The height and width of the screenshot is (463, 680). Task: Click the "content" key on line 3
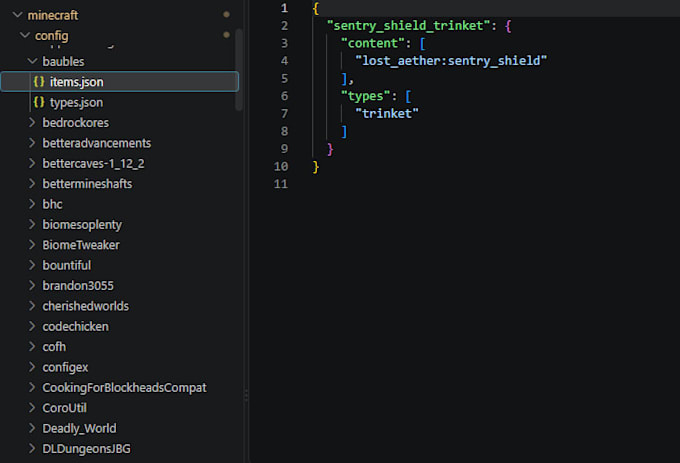click(372, 43)
